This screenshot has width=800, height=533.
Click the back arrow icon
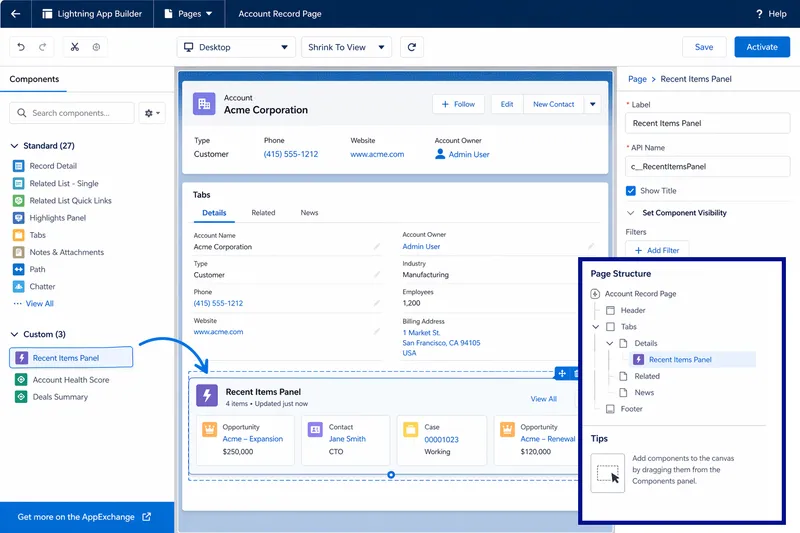click(x=15, y=14)
